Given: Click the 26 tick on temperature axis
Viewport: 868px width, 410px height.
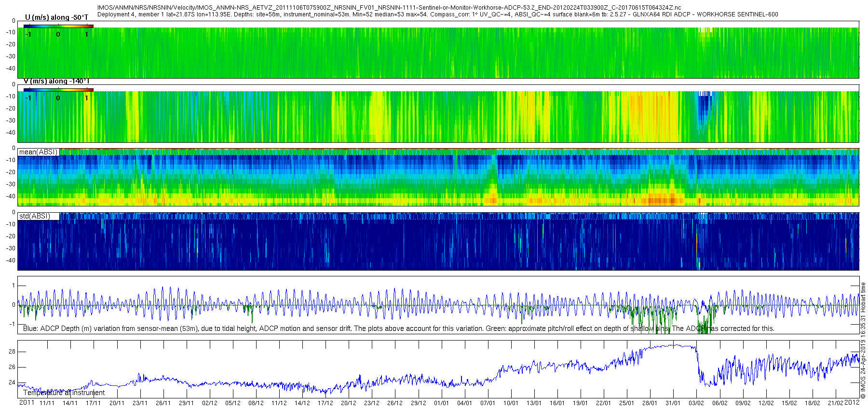Looking at the screenshot, I should pos(12,367).
